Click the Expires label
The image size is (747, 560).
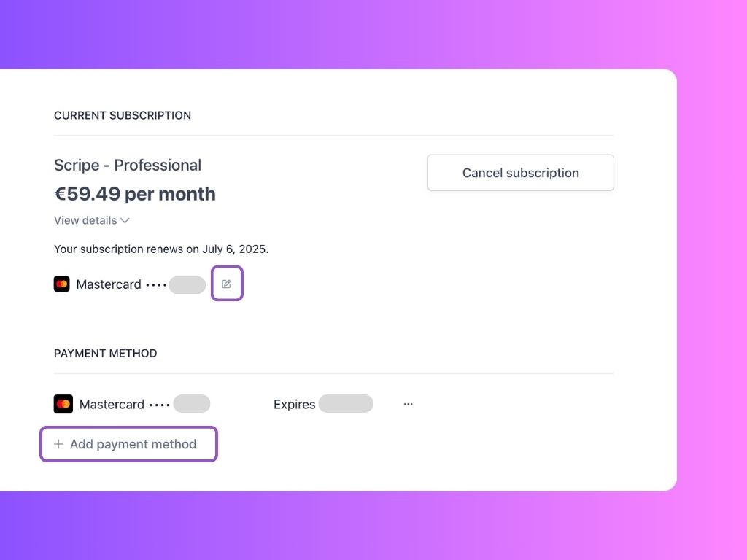click(x=295, y=404)
